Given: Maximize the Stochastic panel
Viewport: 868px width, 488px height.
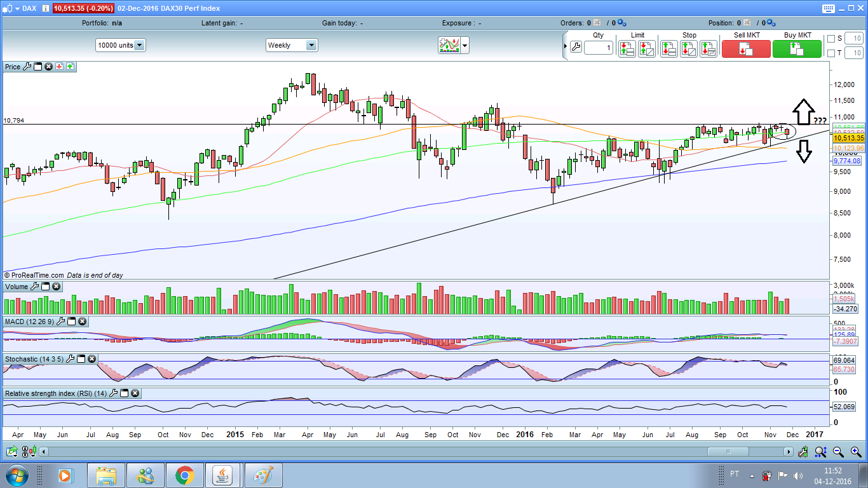Looking at the screenshot, I should click(x=81, y=359).
